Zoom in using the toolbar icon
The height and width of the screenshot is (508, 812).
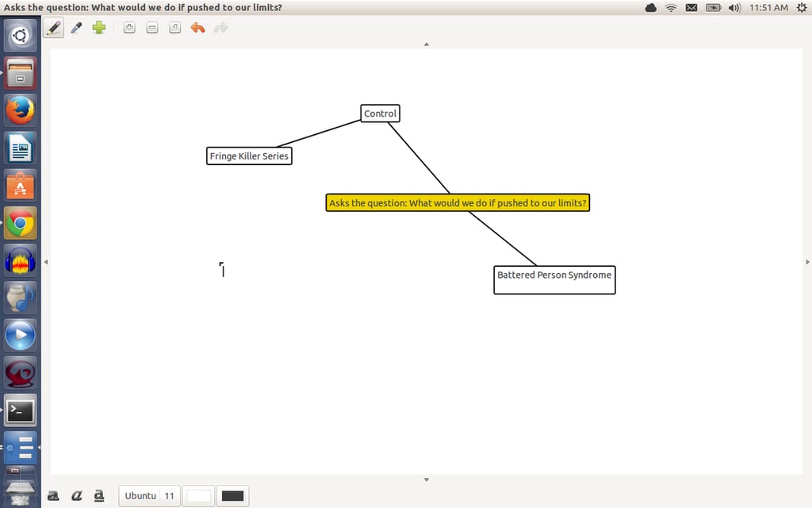[129, 28]
